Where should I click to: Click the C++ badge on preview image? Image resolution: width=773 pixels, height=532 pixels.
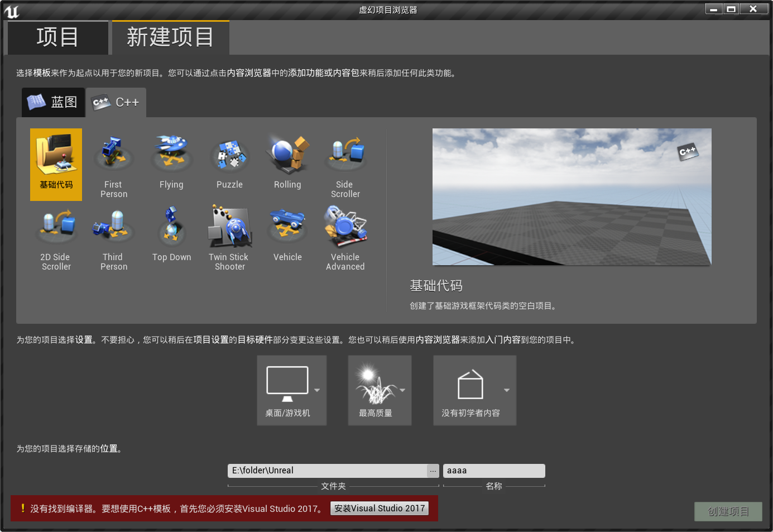(x=688, y=151)
